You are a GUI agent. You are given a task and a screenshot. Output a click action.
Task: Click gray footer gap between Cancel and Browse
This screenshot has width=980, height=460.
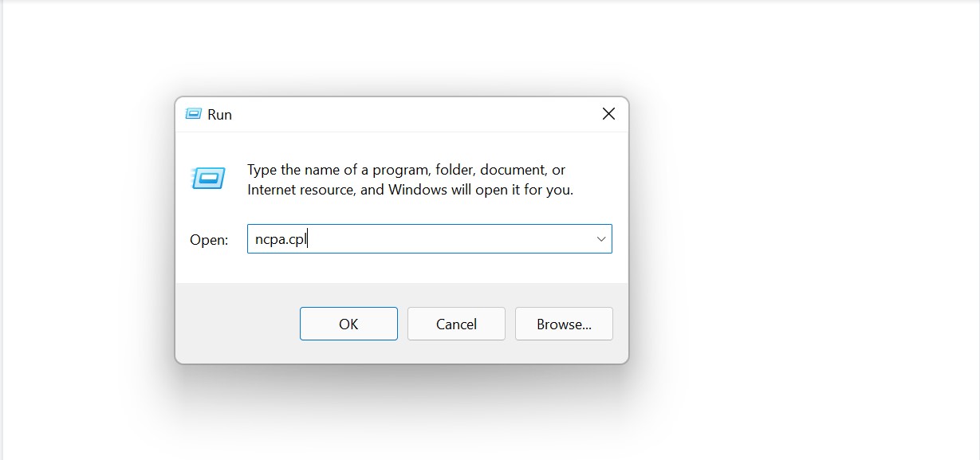point(510,324)
